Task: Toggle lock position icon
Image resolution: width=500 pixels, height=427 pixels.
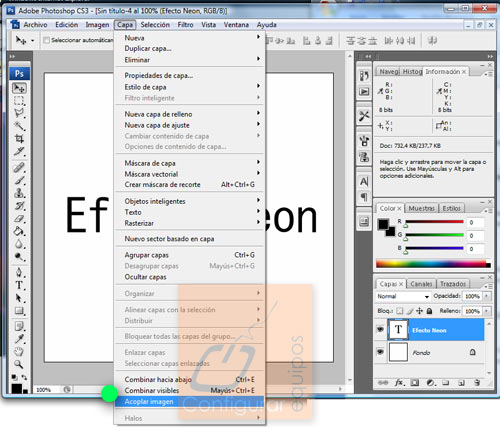Action: (x=419, y=311)
